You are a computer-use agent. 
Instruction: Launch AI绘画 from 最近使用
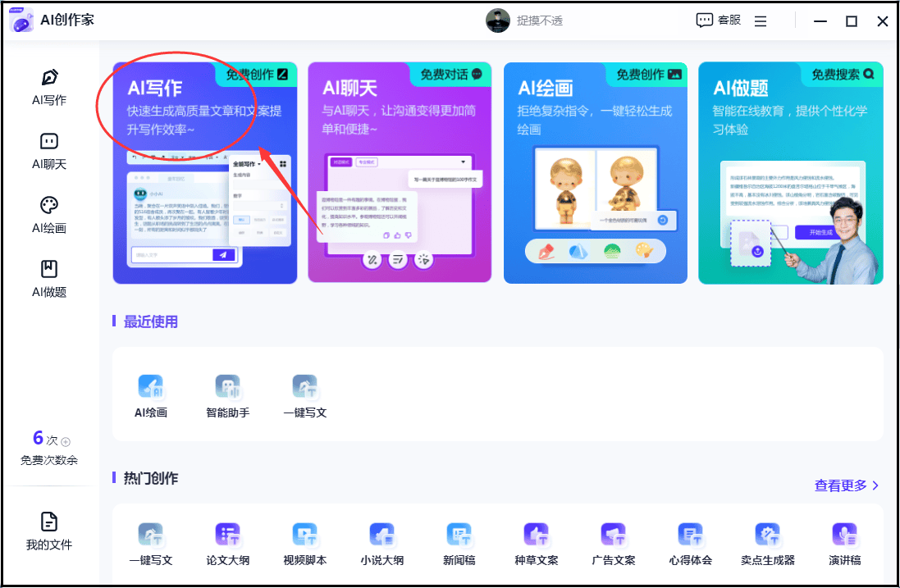point(151,396)
